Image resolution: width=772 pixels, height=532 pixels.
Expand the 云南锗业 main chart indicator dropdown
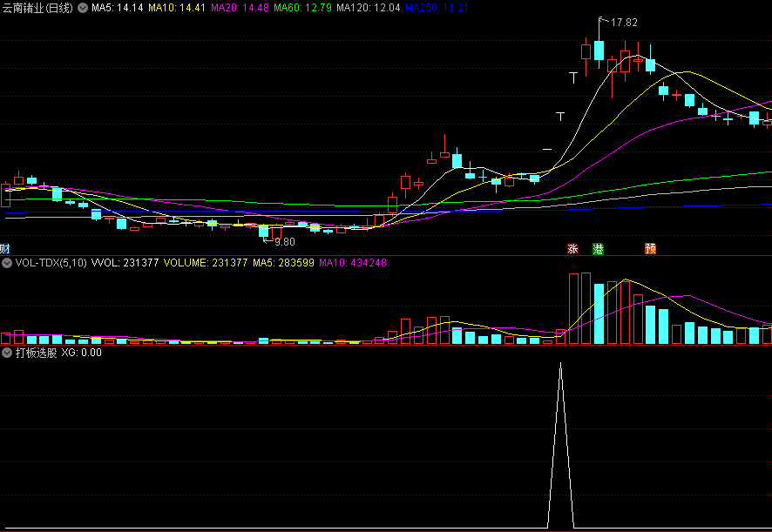(83, 8)
